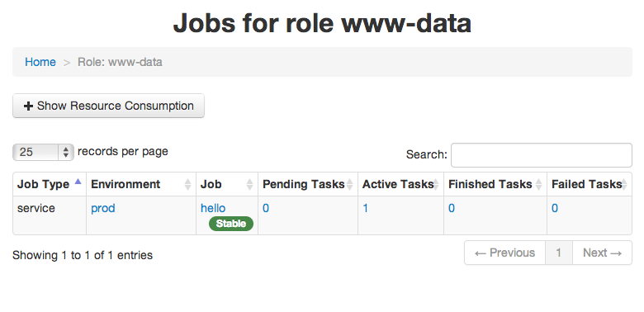Sort by Pending Tasks column arrows
The width and height of the screenshot is (644, 312).
349,184
